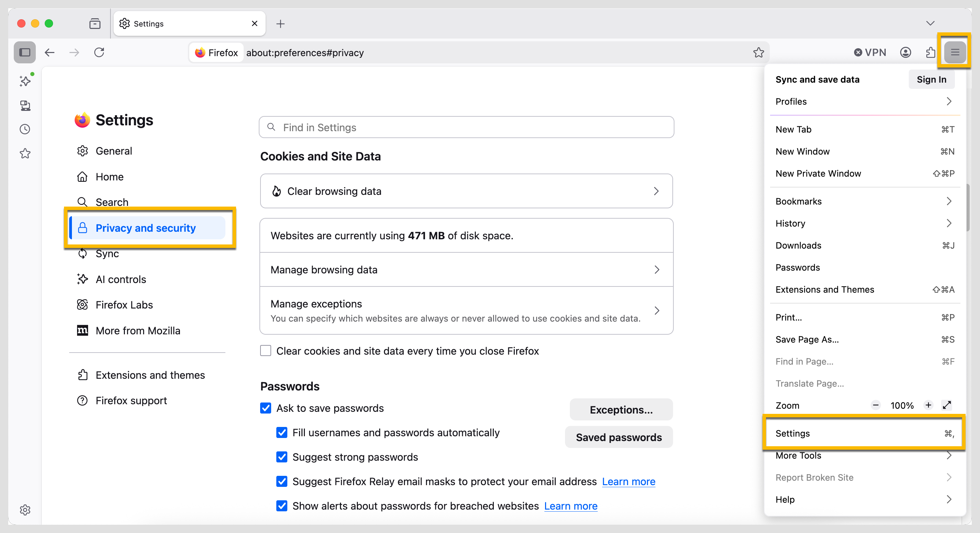This screenshot has height=533, width=980.
Task: Open Bookmarks star icon in sidebar
Action: tap(25, 154)
